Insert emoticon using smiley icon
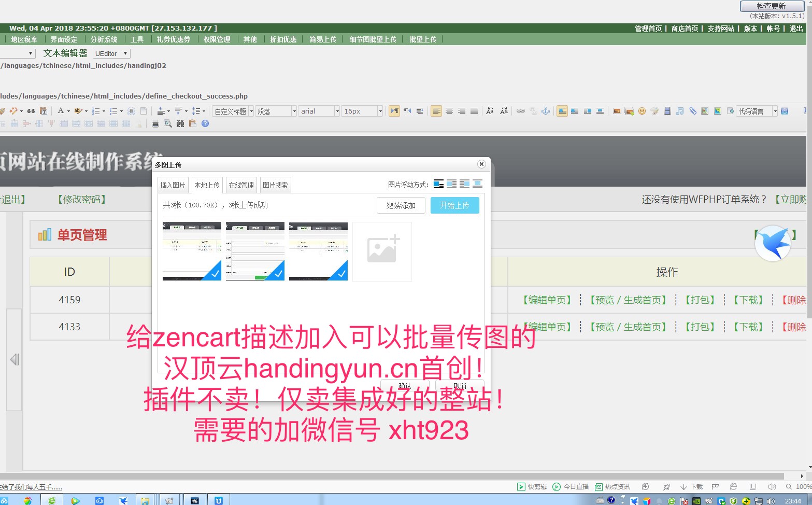The height and width of the screenshot is (505, 812). click(642, 111)
